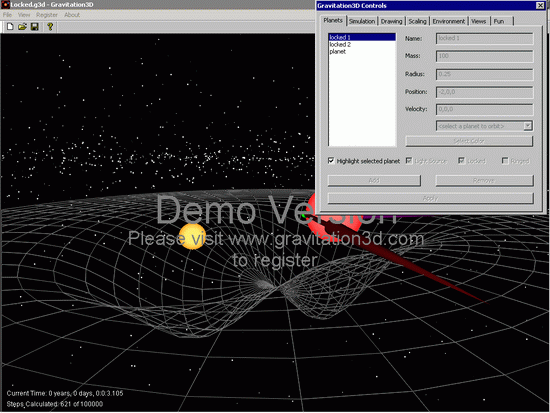The height and width of the screenshot is (413, 550).
Task: Open the About menu
Action: pyautogui.click(x=72, y=15)
